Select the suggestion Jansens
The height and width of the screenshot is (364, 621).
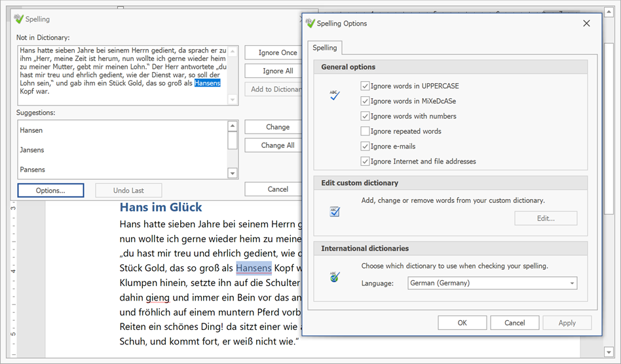[x=32, y=150]
